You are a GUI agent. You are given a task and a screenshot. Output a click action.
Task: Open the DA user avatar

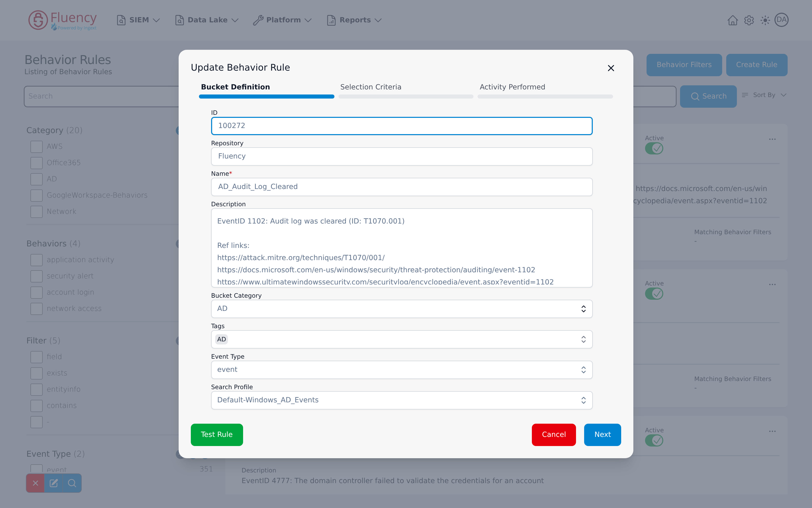[782, 20]
